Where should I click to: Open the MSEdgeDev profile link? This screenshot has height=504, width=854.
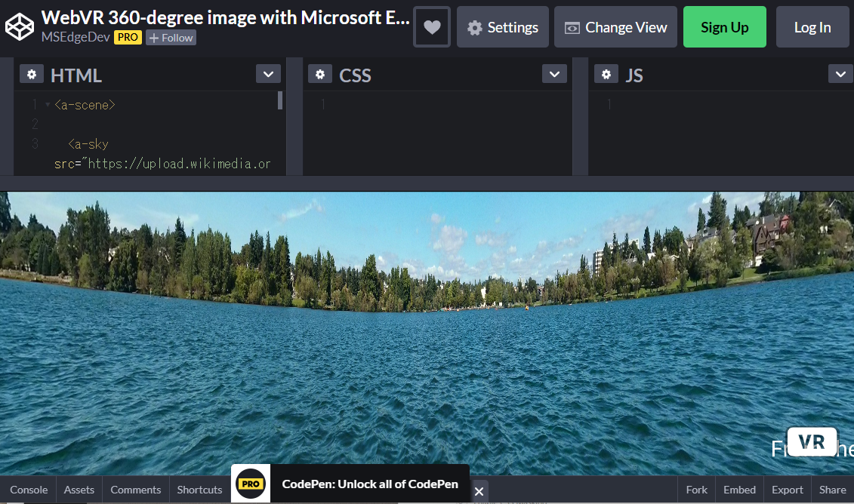76,38
